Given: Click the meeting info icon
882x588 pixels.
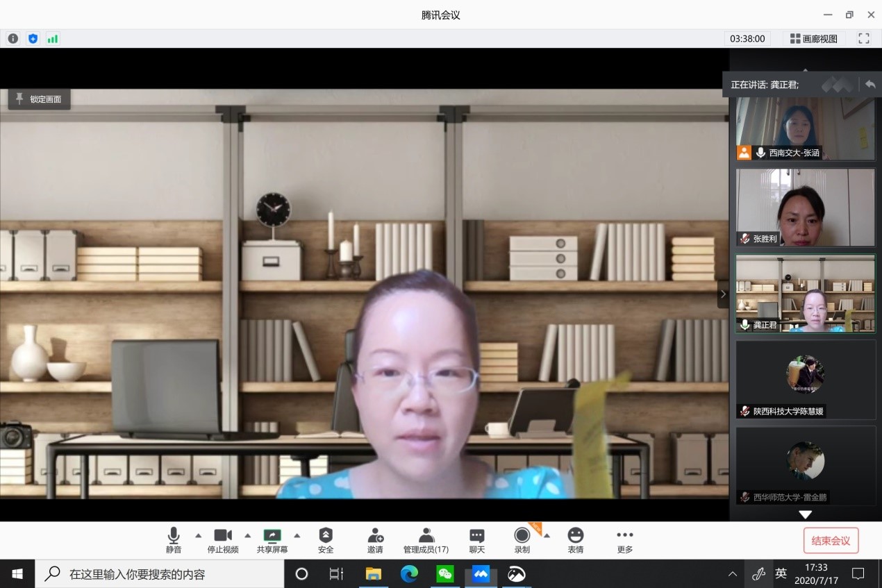Looking at the screenshot, I should (13, 39).
